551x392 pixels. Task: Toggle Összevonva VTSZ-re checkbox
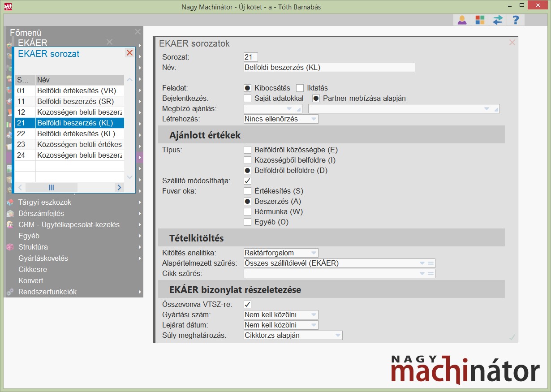(247, 305)
